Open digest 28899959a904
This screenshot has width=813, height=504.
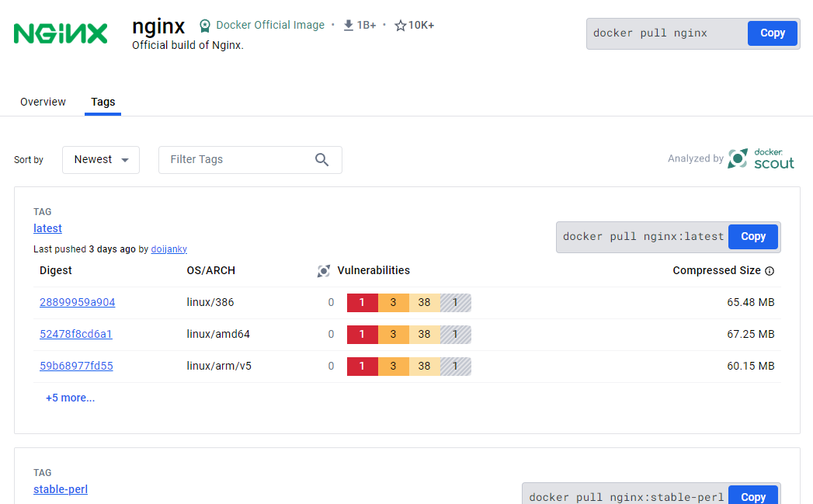click(77, 302)
